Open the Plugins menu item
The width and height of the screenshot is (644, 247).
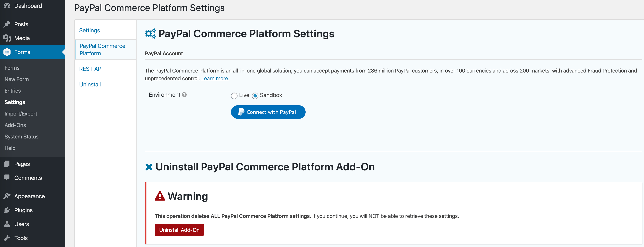click(x=32, y=210)
